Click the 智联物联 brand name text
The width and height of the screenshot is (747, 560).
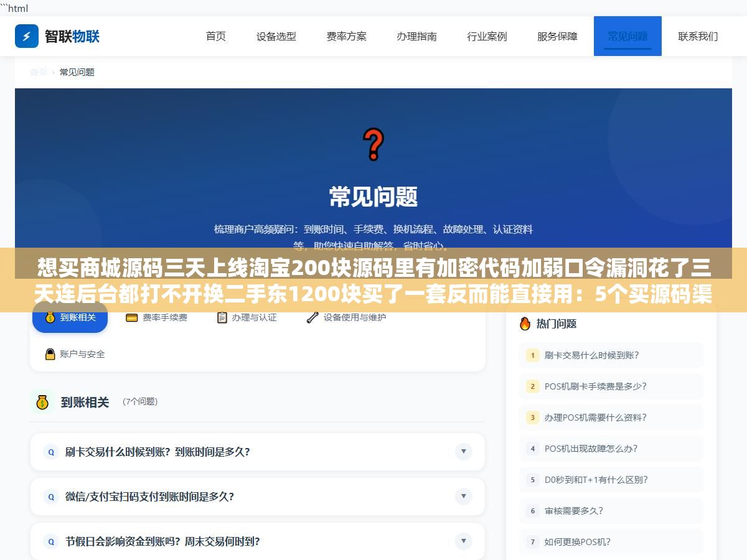(x=72, y=36)
